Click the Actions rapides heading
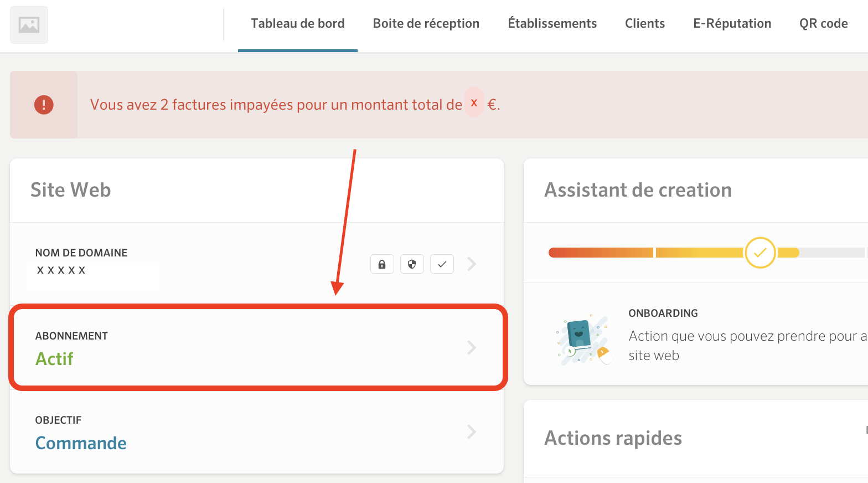Screen dimensions: 868x483 click(x=613, y=438)
